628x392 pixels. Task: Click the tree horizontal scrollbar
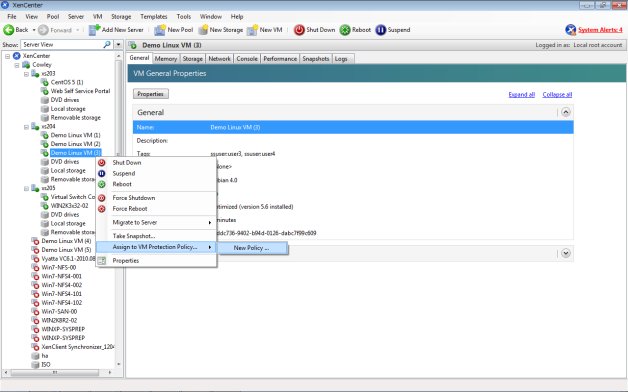click(x=55, y=373)
